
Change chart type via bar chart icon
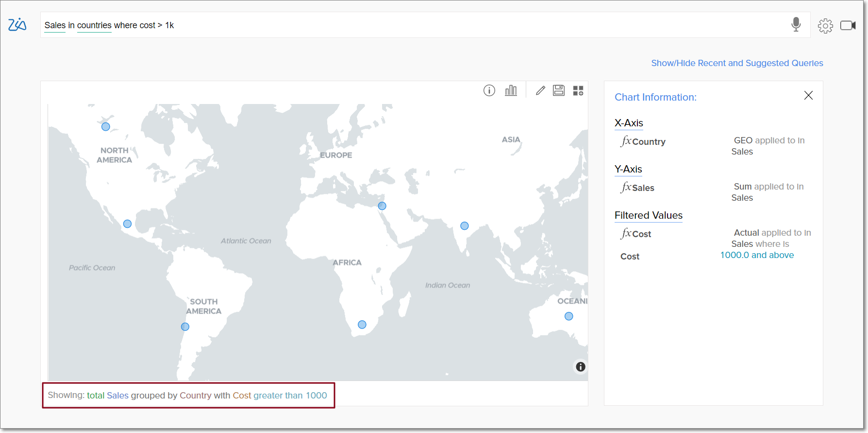(x=511, y=90)
